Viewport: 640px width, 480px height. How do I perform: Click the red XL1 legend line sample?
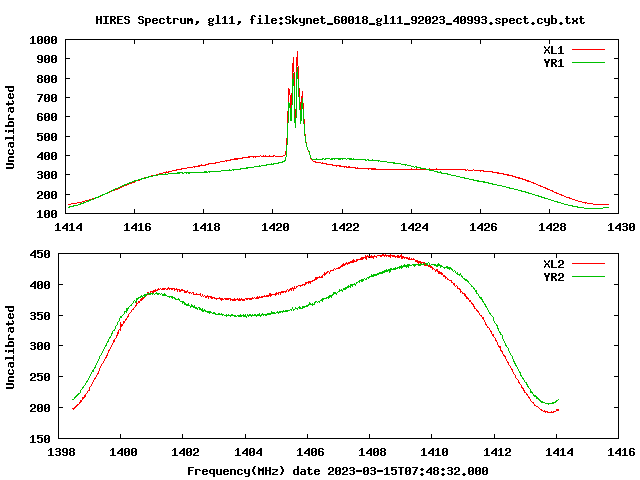[x=588, y=50]
